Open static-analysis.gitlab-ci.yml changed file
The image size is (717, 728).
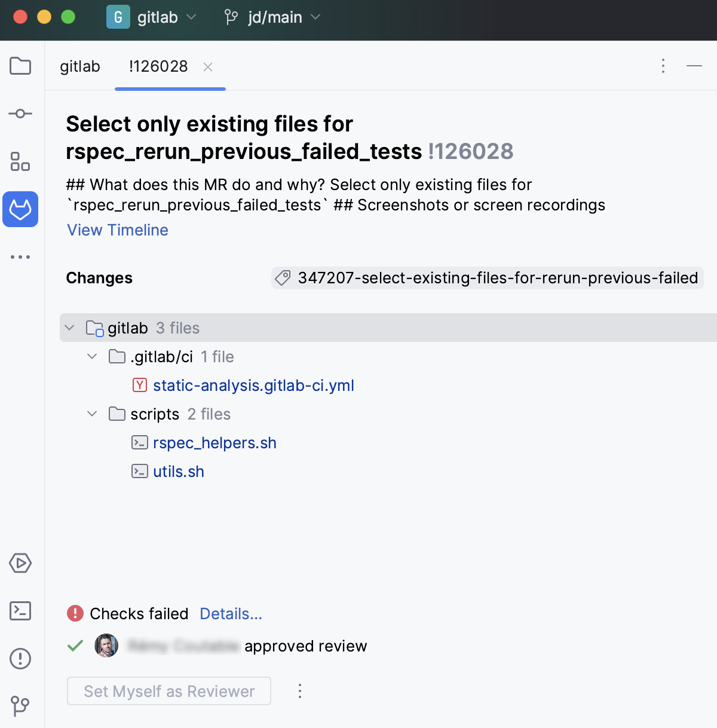point(253,385)
